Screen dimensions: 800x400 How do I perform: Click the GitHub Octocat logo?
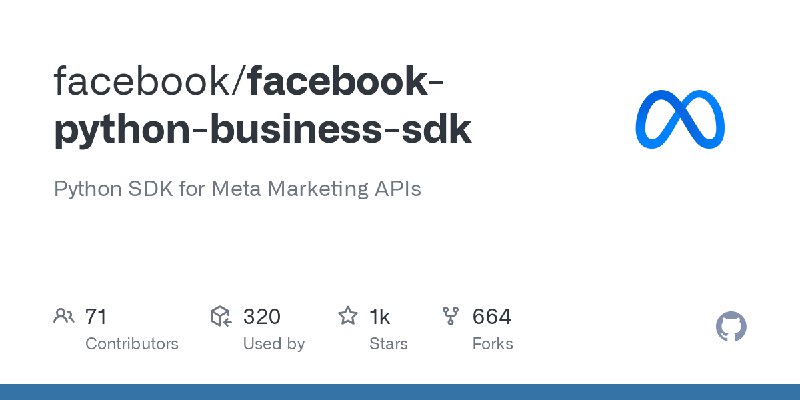(731, 326)
